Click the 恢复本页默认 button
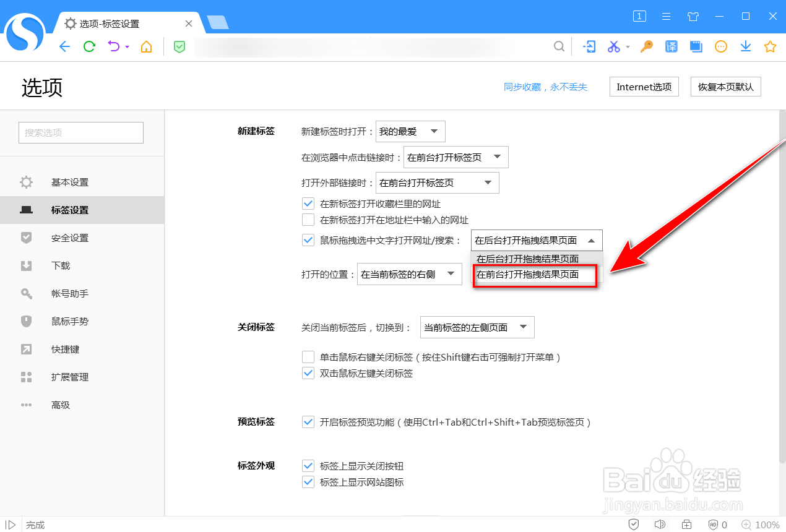Screen dimensions: 786x532 point(725,87)
